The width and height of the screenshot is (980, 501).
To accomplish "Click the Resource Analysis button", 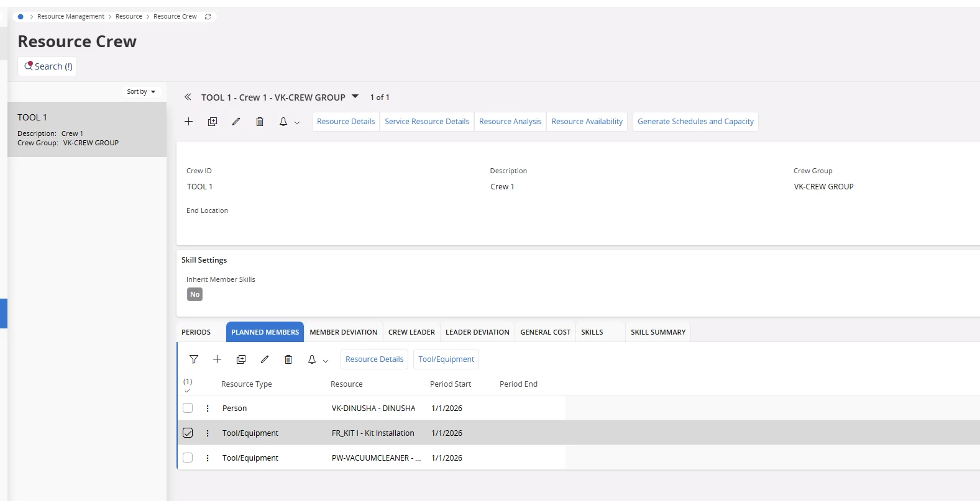I will (x=510, y=122).
